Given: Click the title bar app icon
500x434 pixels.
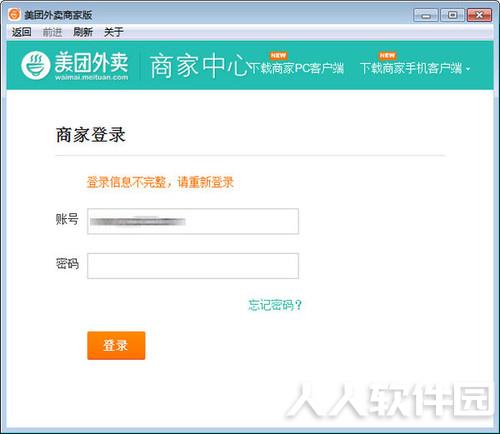Looking at the screenshot, I should (14, 14).
